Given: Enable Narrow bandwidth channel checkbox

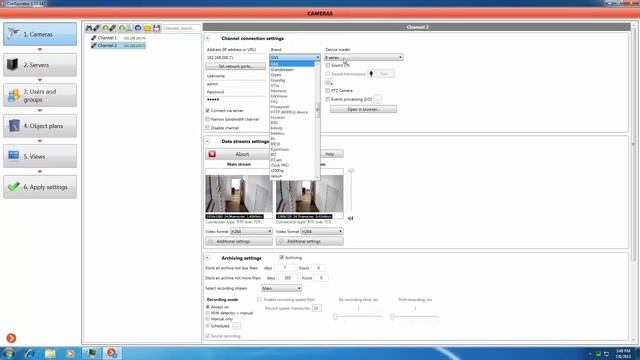Looking at the screenshot, I should pyautogui.click(x=207, y=119).
